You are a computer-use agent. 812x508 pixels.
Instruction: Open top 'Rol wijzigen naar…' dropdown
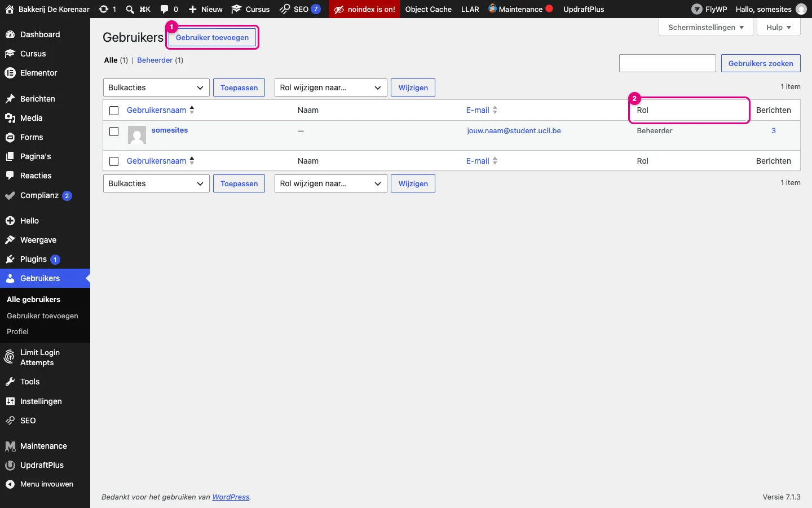click(x=331, y=87)
